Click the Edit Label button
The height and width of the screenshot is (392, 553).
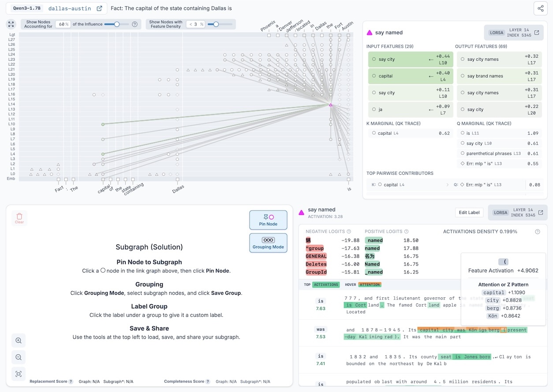[x=469, y=212]
